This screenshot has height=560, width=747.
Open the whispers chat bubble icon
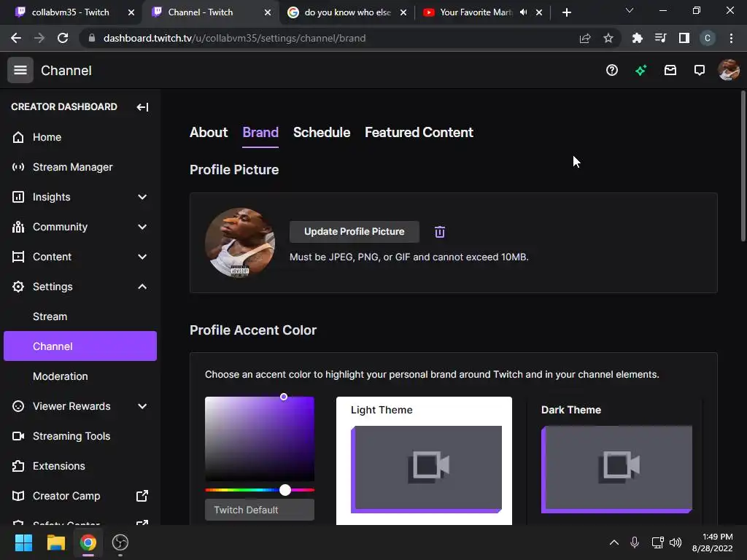700,71
